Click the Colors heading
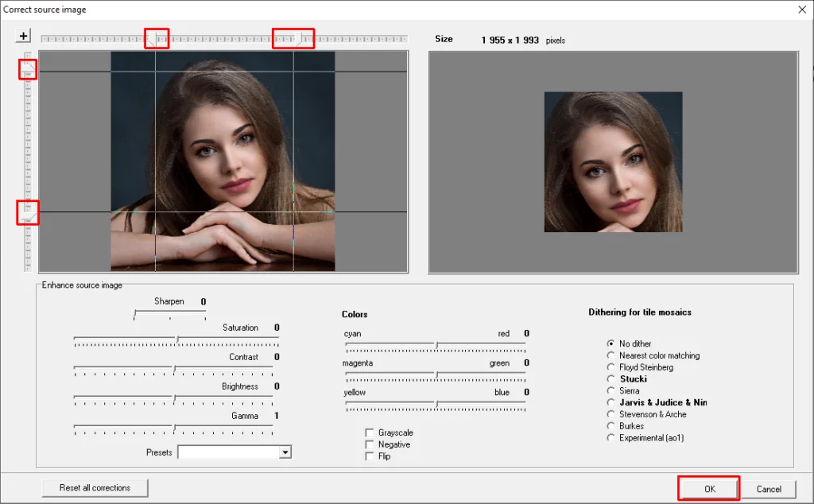The width and height of the screenshot is (814, 504). pos(355,314)
